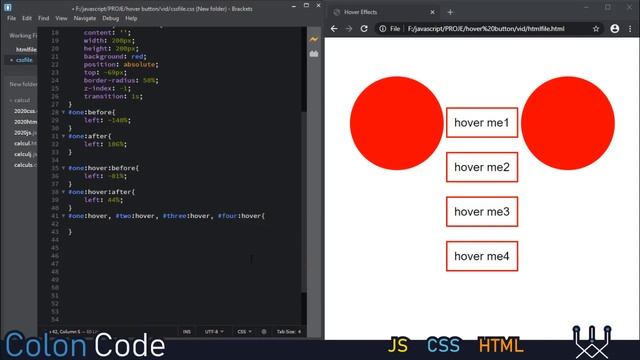Screen dimensions: 640x360
Task: Open the calculs file in sidebar
Action: click(25, 165)
